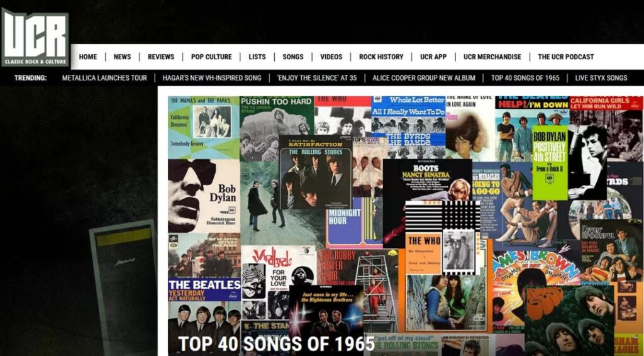Viewport: 644px width, 356px height.
Task: Open THE UCR PODCAST menu item
Action: click(566, 57)
